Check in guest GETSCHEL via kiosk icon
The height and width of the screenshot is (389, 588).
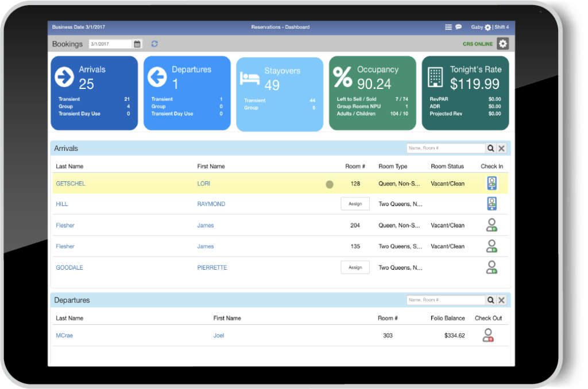[492, 183]
